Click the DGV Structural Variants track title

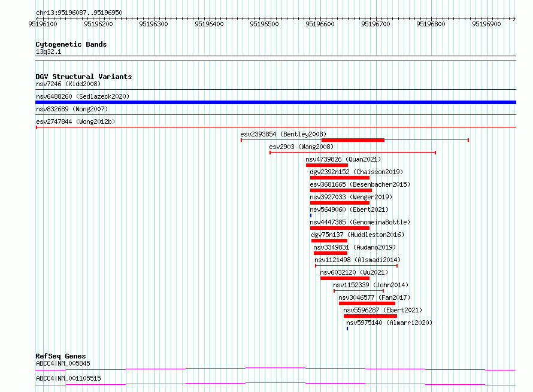84,77
